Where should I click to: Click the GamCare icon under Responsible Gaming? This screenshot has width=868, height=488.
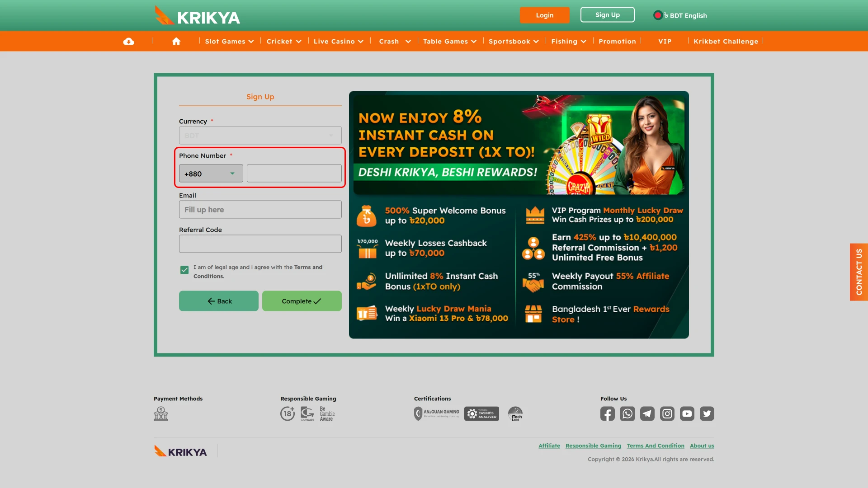point(307,413)
